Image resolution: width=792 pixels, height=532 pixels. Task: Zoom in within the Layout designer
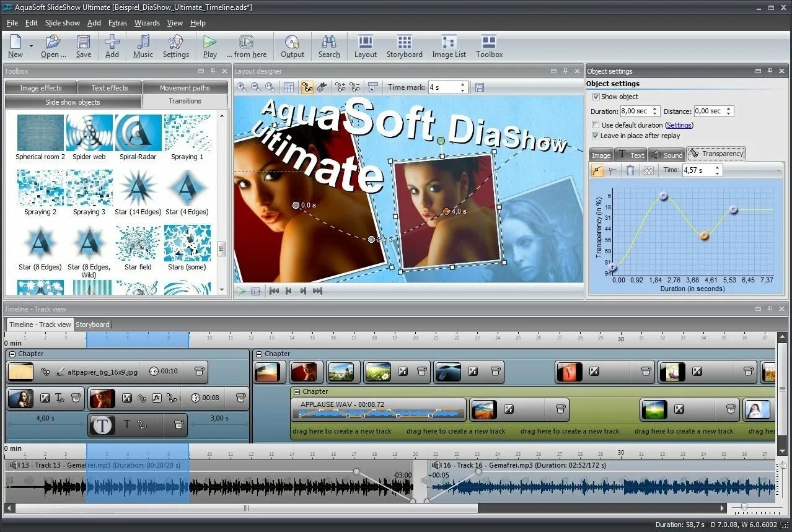(x=242, y=87)
